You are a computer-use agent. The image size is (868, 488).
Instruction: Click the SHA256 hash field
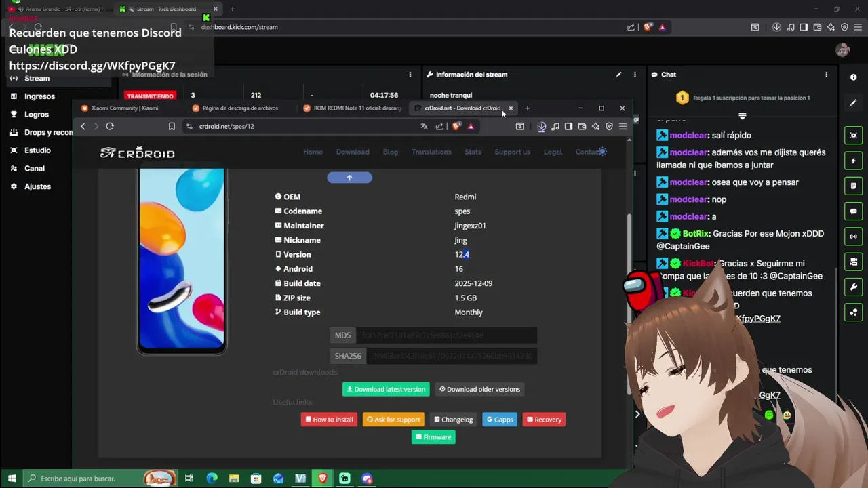click(452, 356)
